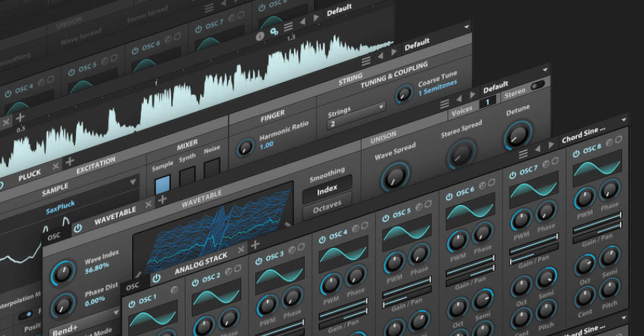Enable the Synth box in the Mixer
The height and width of the screenshot is (336, 644).
188,176
